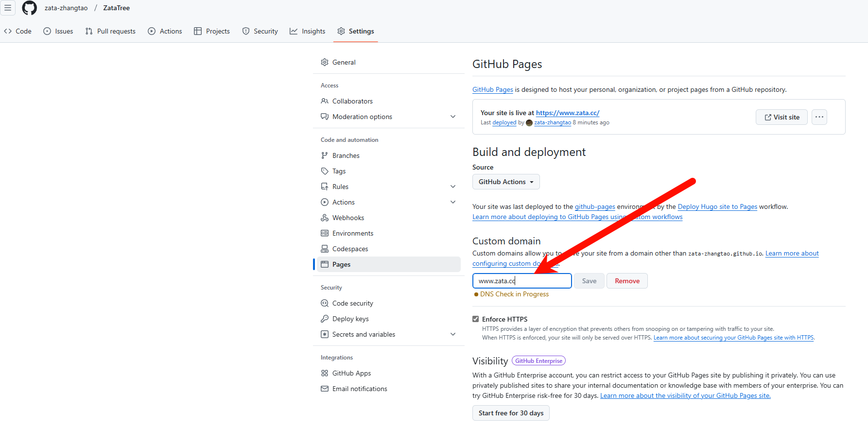Expand Secrets and variables chevron
Viewport: 868px width, 428px height.
(453, 334)
